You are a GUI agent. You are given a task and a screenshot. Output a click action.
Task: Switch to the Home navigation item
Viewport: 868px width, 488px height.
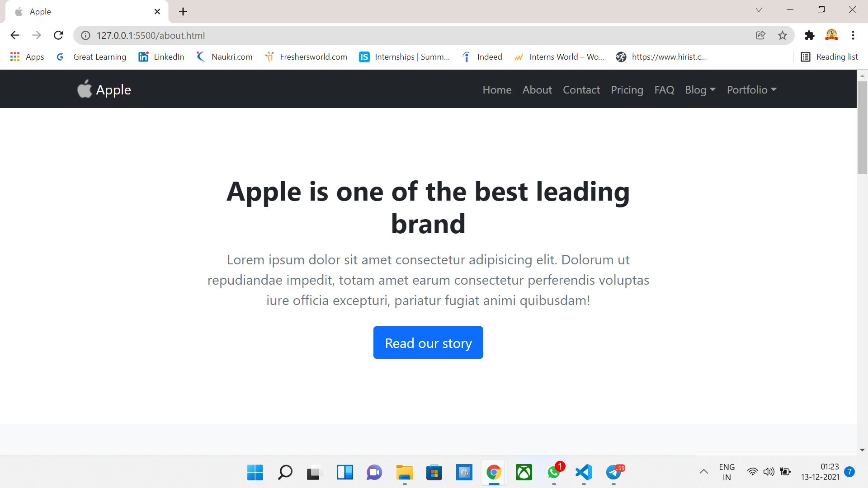497,89
